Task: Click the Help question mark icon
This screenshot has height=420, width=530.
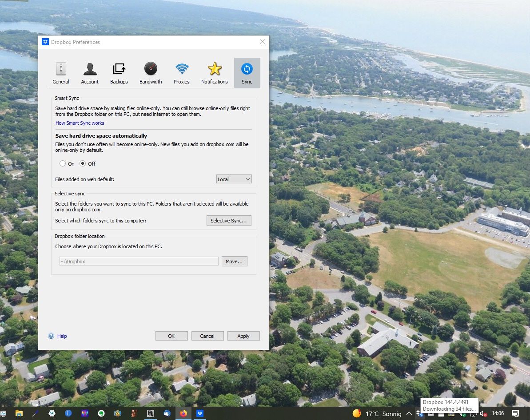Action: click(51, 336)
